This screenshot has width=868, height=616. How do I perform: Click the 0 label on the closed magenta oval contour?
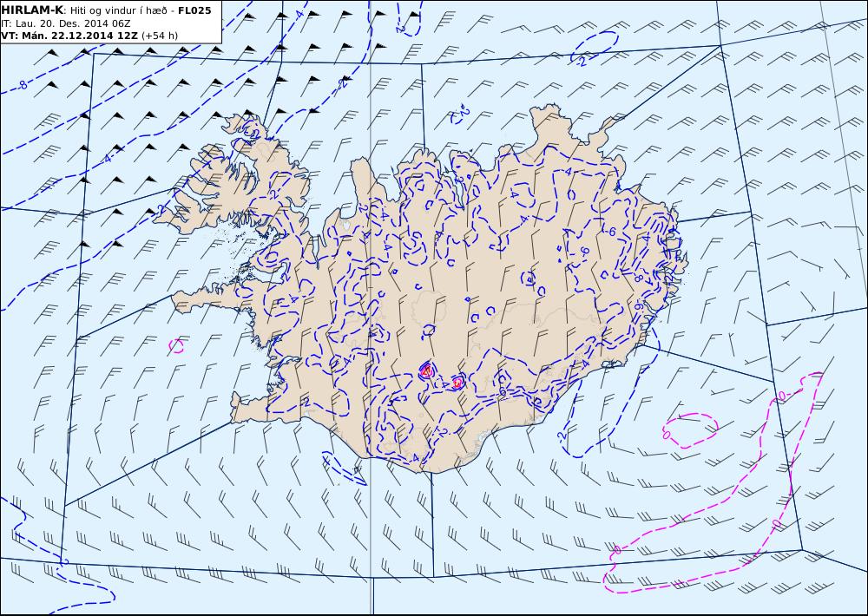pyautogui.click(x=667, y=435)
